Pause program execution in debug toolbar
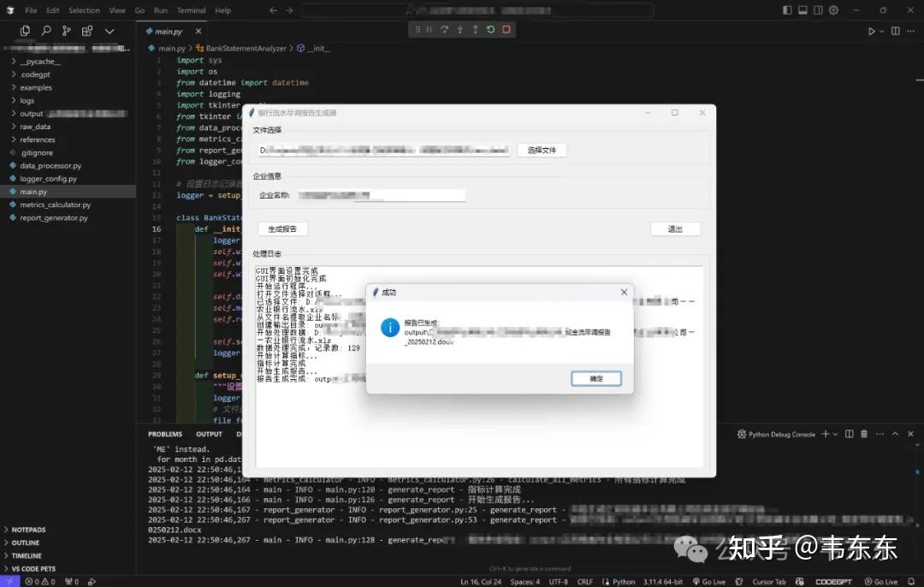The image size is (924, 587). [429, 28]
